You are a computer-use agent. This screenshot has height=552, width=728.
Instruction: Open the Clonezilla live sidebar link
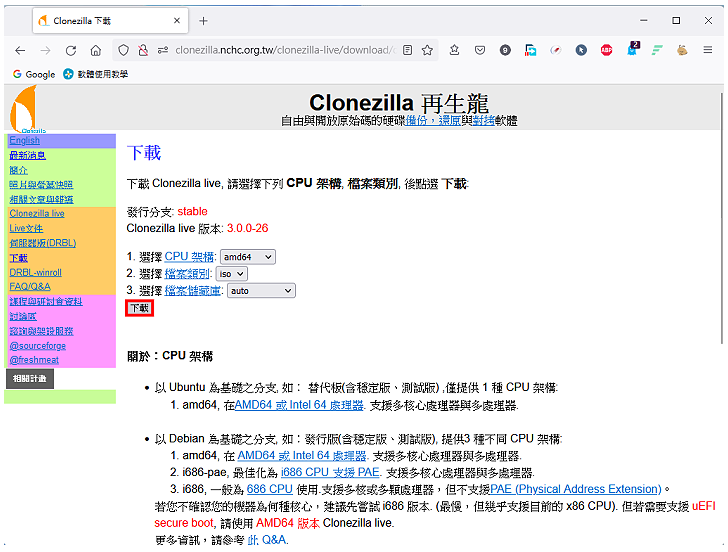(x=37, y=214)
